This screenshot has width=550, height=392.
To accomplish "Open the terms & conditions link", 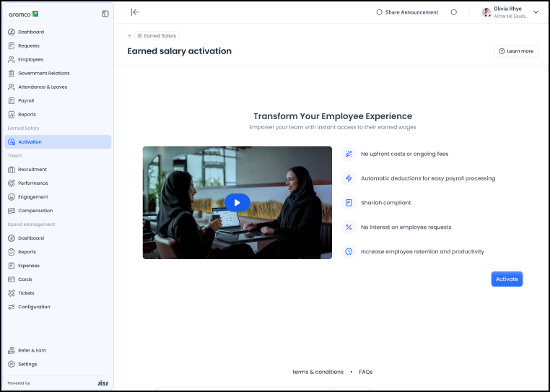I will [x=318, y=372].
